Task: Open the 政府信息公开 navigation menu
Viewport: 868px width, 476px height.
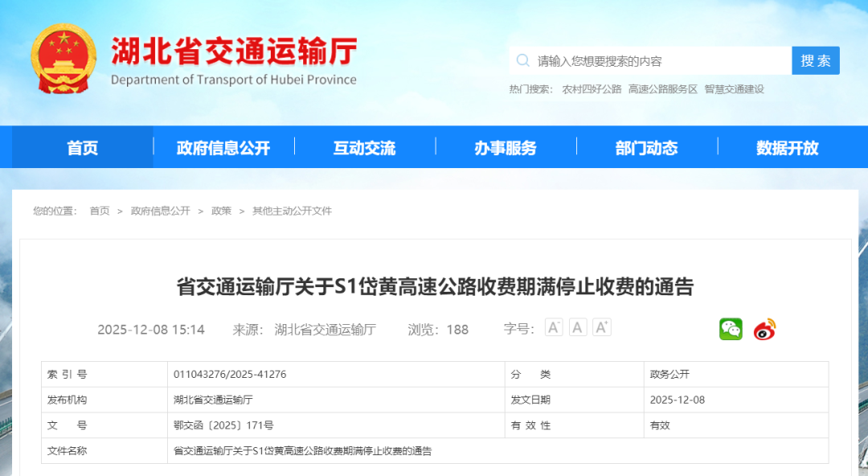Action: (223, 148)
